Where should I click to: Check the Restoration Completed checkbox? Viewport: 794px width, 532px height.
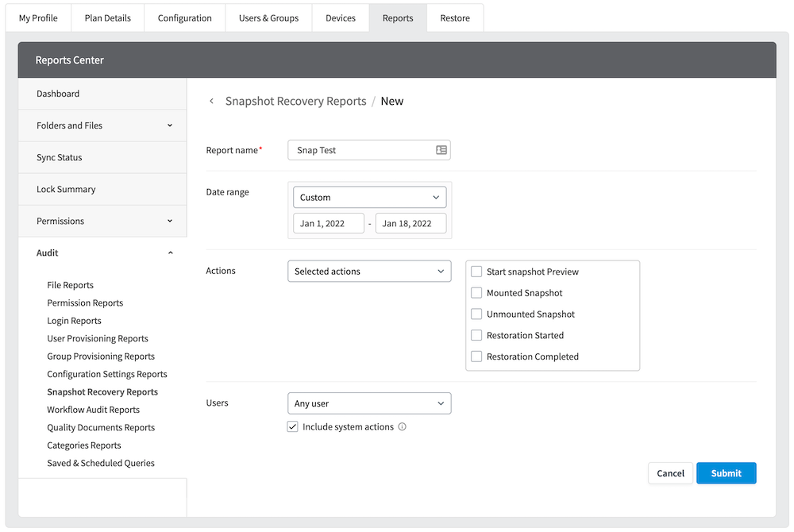click(476, 356)
